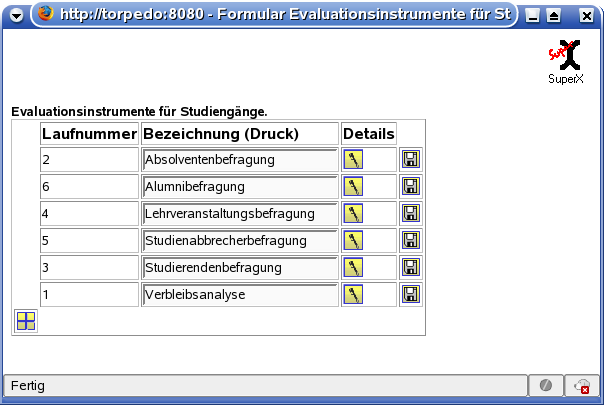Maximize the browser window

point(554,16)
